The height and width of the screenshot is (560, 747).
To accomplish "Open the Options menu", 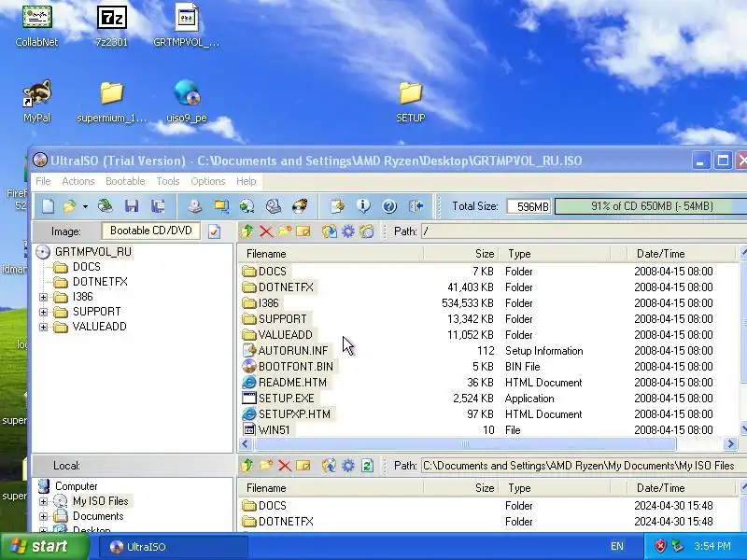I will point(207,181).
